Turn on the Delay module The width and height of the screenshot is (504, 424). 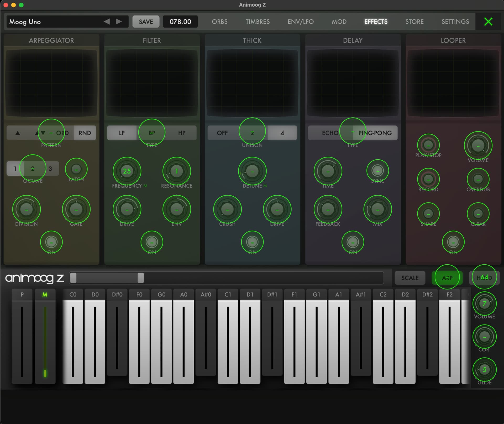click(353, 242)
